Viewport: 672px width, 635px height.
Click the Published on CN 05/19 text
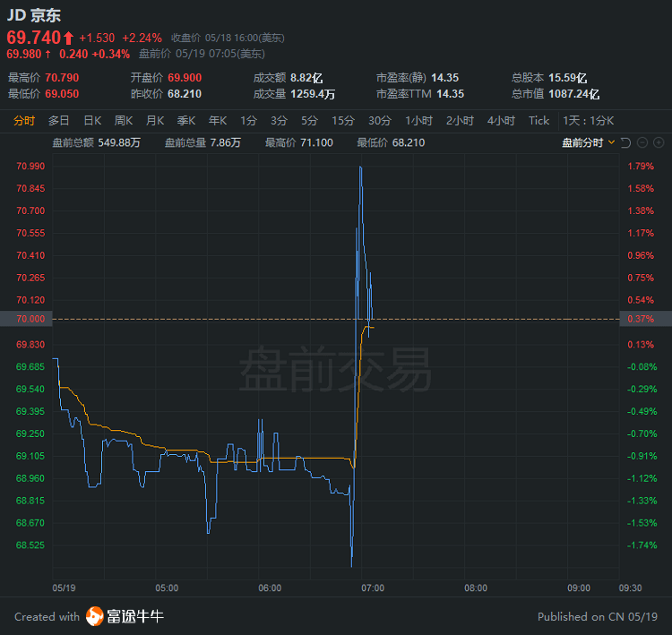point(598,616)
